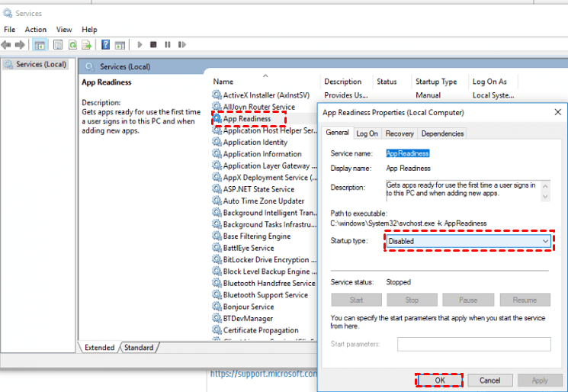Open the Startup type dropdown
The image size is (568, 392).
(x=469, y=241)
